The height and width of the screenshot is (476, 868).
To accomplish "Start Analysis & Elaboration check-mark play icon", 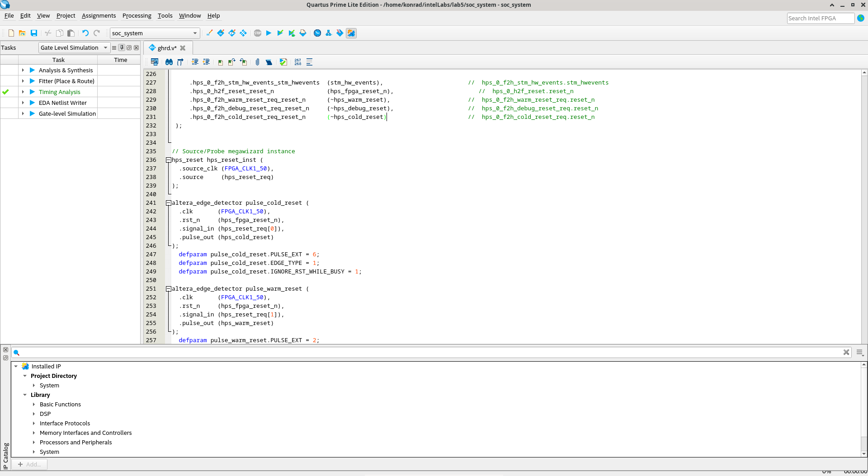I will [280, 33].
